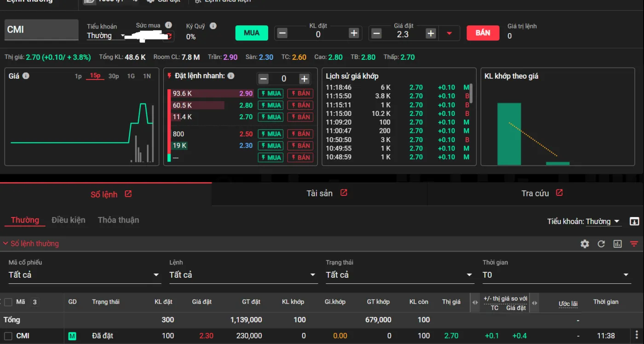
Task: Click the settings gear in order book
Action: 585,244
